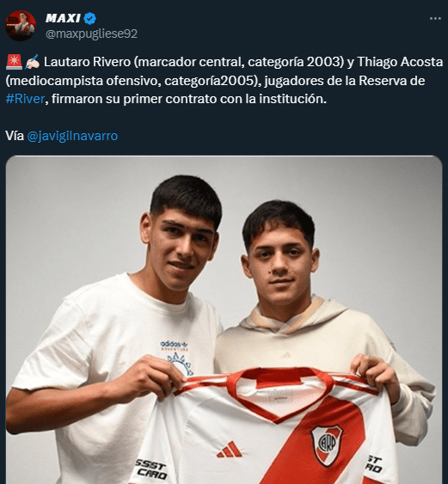The width and height of the screenshot is (448, 484).
Task: Click the Adidas Adventure logo on white shirt
Action: pyautogui.click(x=176, y=357)
